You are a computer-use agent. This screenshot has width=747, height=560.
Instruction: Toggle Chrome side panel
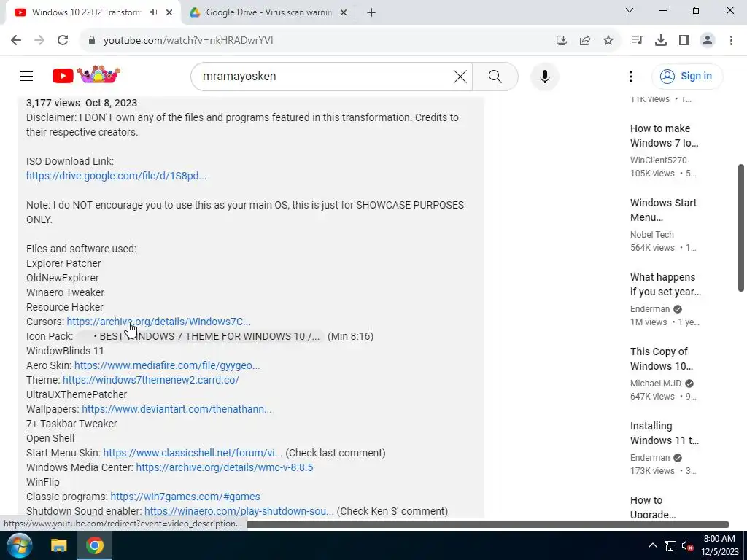click(x=684, y=41)
